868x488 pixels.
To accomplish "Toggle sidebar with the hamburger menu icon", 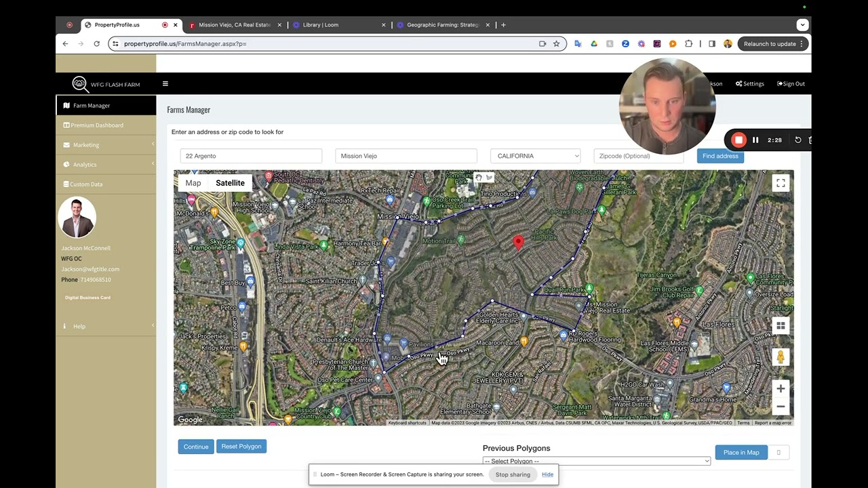I will (x=165, y=84).
